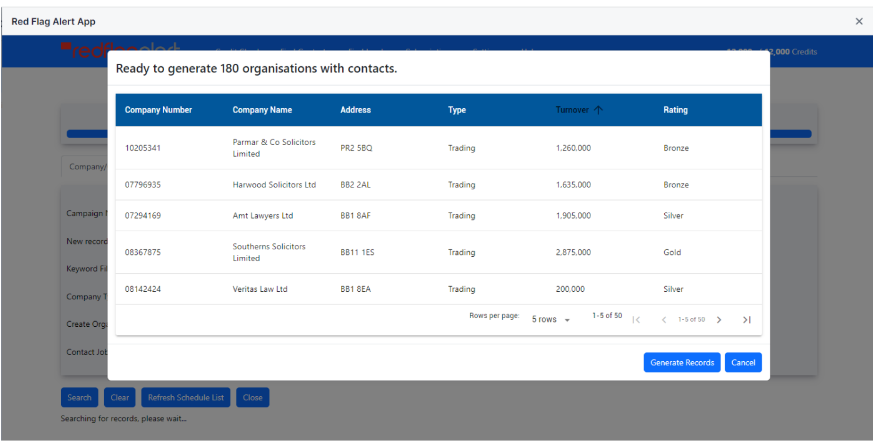Select Veritas Law Ltd company name
This screenshot has width=873, height=442.
pyautogui.click(x=260, y=289)
